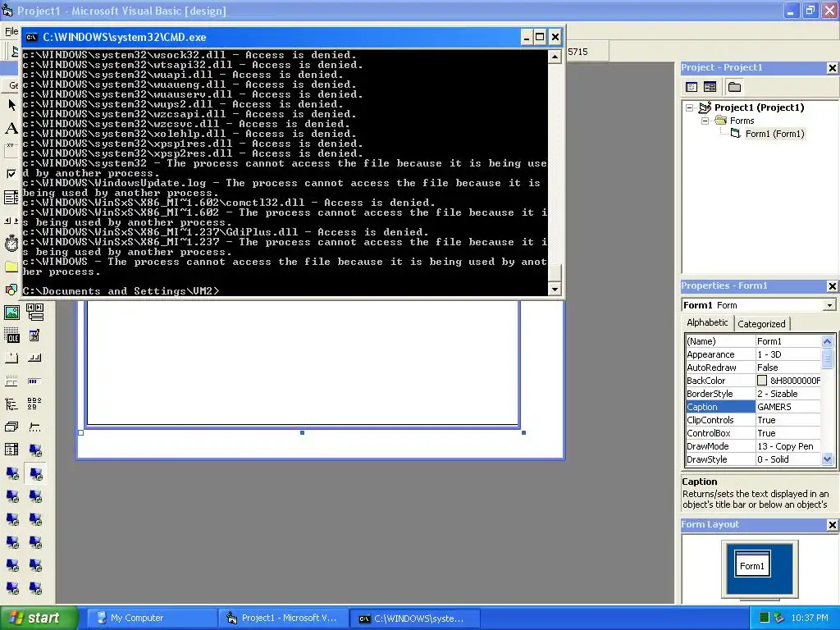Select the Data control tool
The height and width of the screenshot is (630, 840).
34,313
